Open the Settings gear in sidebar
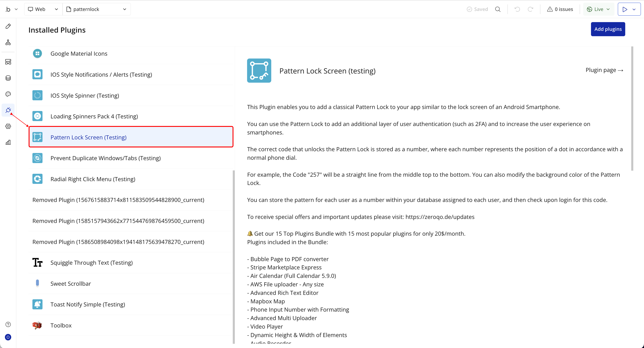 click(x=8, y=126)
